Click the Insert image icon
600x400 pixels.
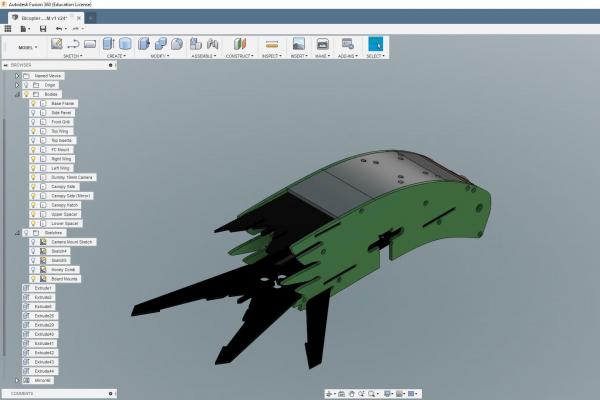(x=298, y=44)
